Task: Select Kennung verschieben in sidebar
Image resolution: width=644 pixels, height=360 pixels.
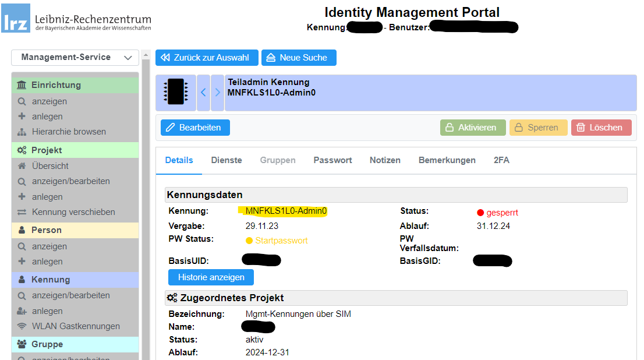Action: coord(73,212)
